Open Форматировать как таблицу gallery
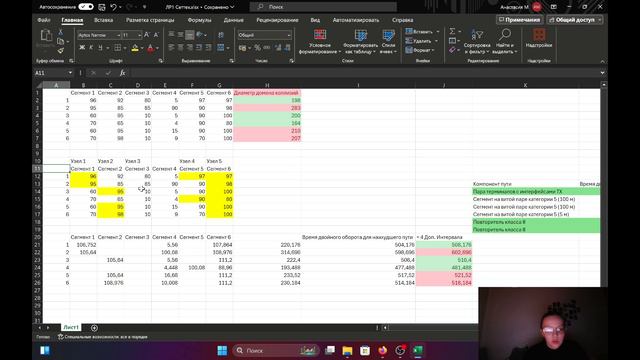 click(x=360, y=41)
